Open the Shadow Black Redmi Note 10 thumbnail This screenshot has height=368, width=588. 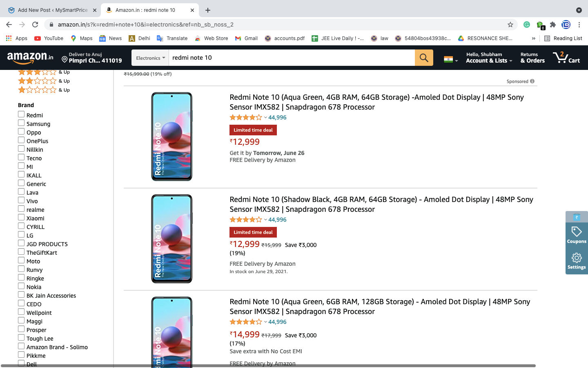point(171,239)
